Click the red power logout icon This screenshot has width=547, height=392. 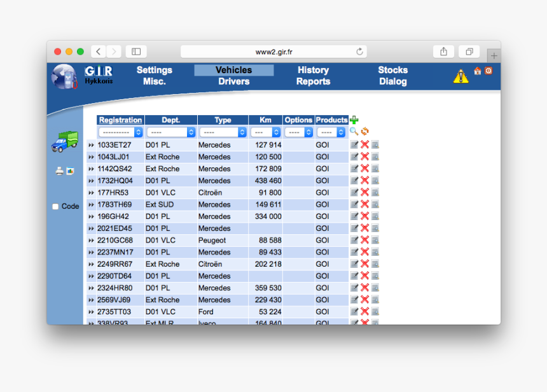pos(488,71)
